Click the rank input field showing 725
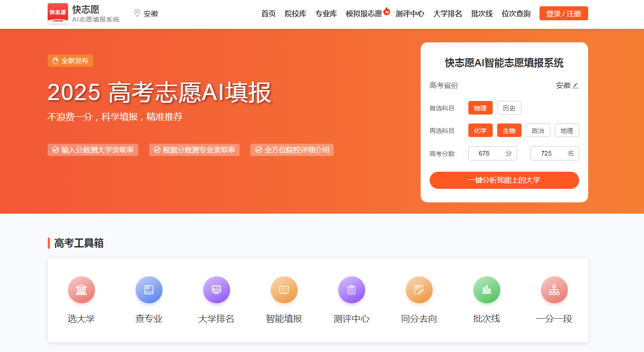 pyautogui.click(x=555, y=153)
